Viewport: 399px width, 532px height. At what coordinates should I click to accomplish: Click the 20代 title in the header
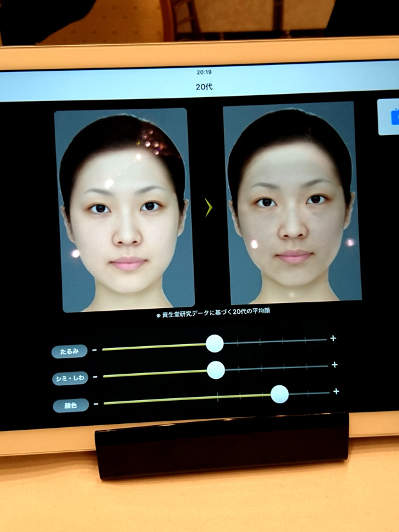[x=204, y=86]
